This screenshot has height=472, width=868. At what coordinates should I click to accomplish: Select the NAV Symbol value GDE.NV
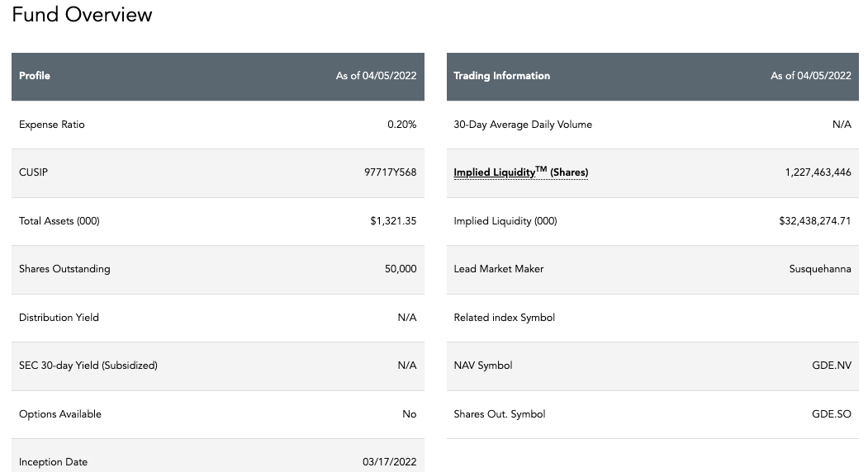coord(832,366)
